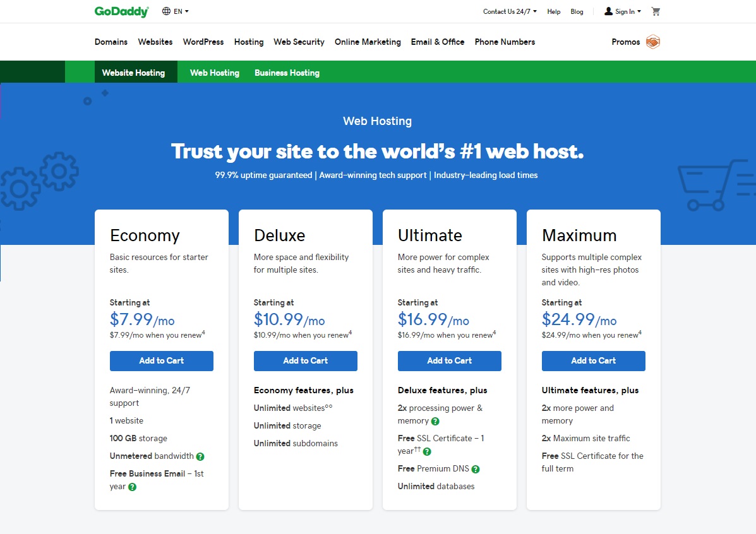Switch to the Business Hosting tab

pos(287,73)
